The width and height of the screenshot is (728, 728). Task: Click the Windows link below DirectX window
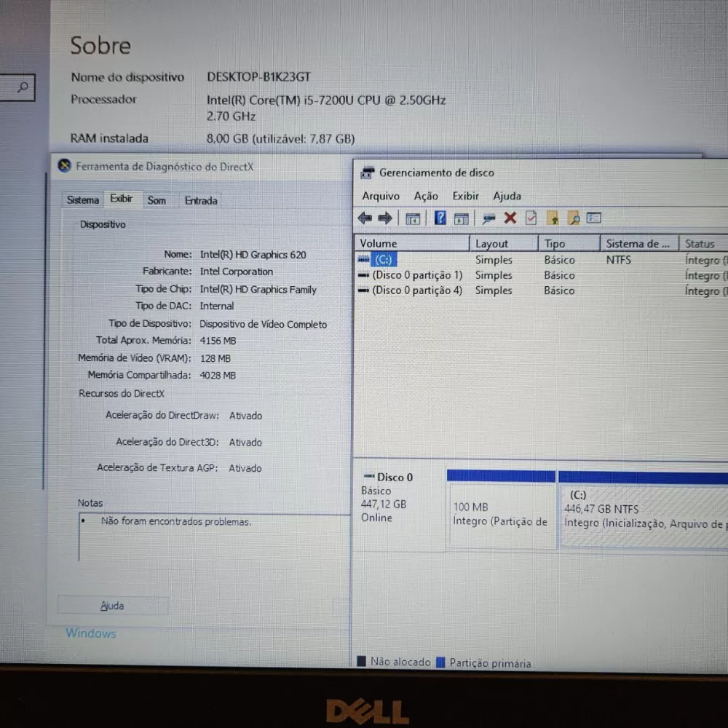point(91,633)
